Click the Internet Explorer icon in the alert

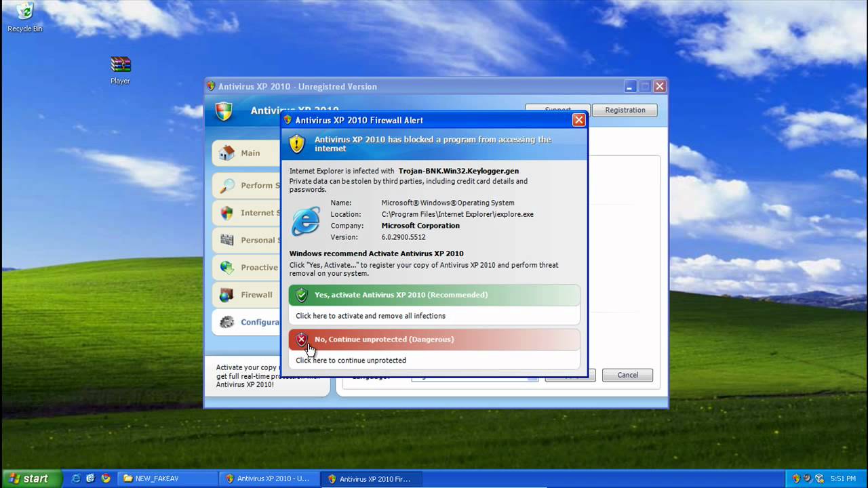pyautogui.click(x=306, y=221)
